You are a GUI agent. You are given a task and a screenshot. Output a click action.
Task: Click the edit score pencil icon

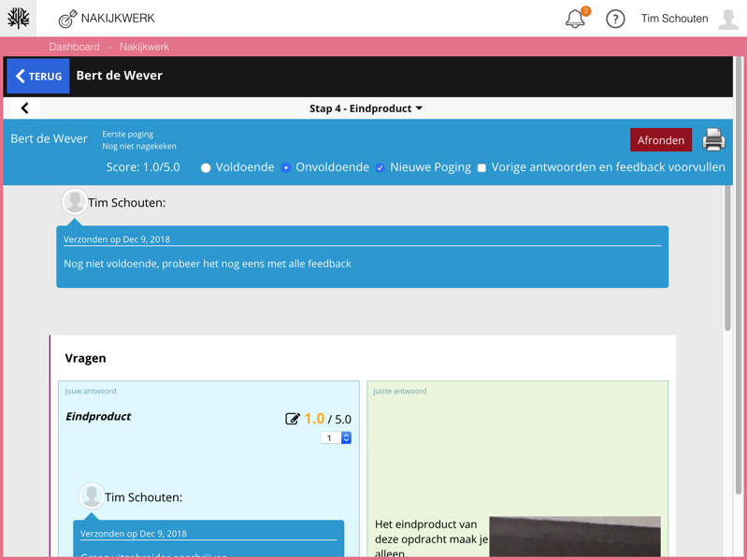[293, 419]
